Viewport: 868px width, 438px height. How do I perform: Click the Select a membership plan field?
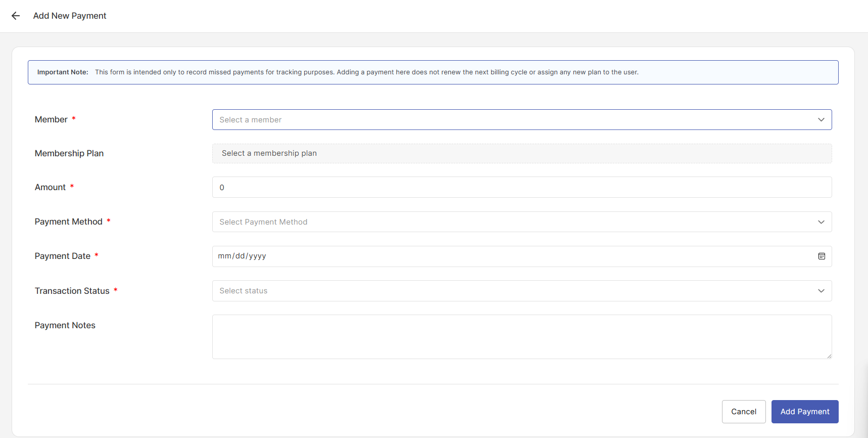coord(522,153)
